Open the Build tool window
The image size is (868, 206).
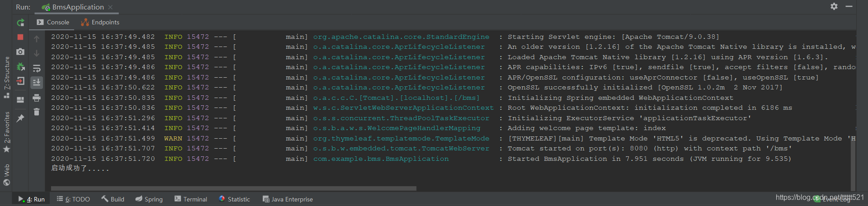pos(113,199)
